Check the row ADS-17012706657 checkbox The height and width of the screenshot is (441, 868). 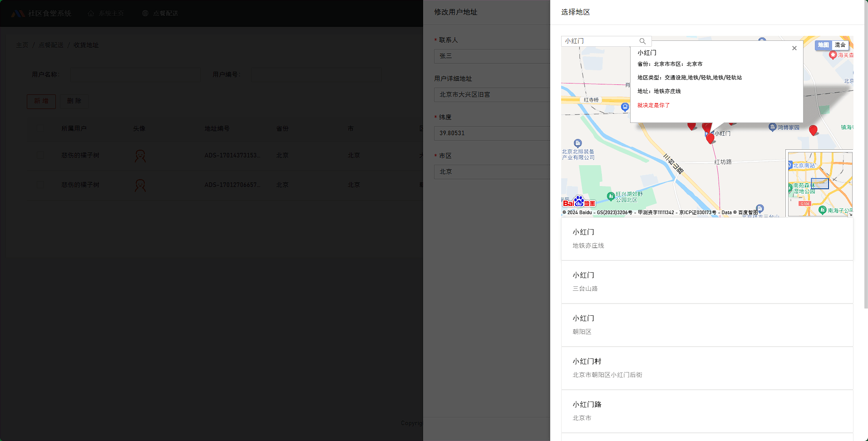click(40, 185)
